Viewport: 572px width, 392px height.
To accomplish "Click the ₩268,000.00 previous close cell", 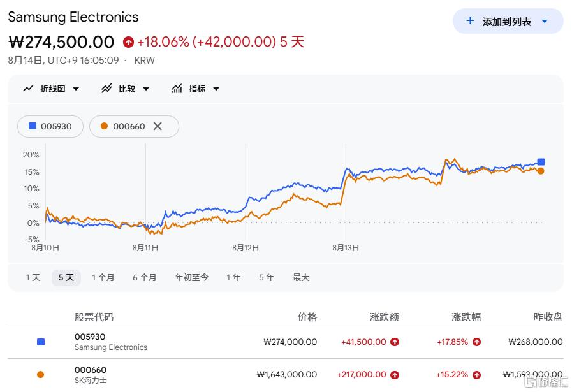I will 536,342.
